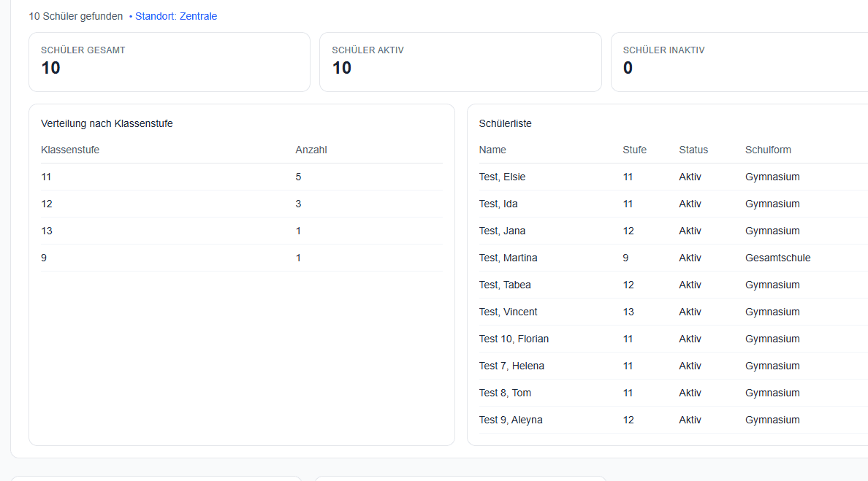868x481 pixels.
Task: Select student 'Test 7, Helena'
Action: point(511,366)
